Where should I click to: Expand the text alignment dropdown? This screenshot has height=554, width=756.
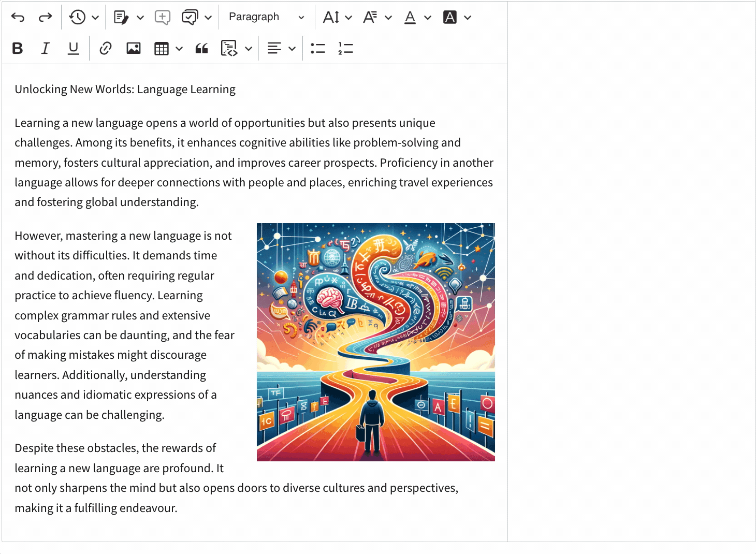281,49
